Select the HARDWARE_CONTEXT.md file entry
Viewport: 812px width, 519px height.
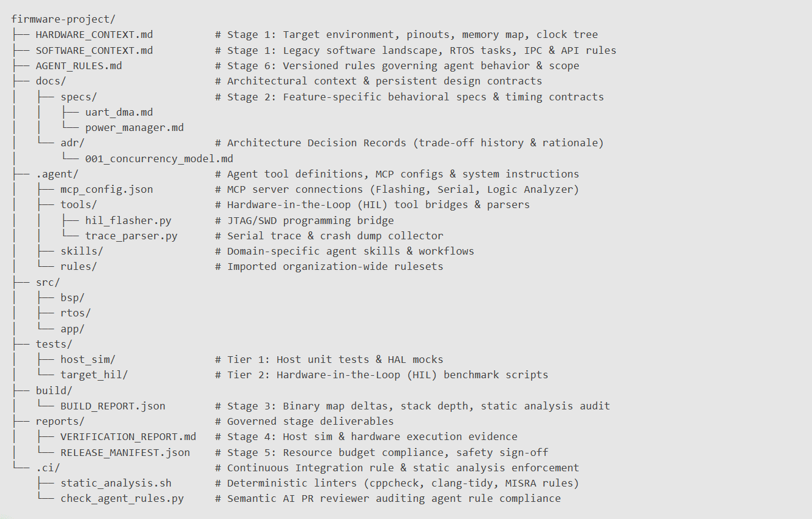coord(94,35)
